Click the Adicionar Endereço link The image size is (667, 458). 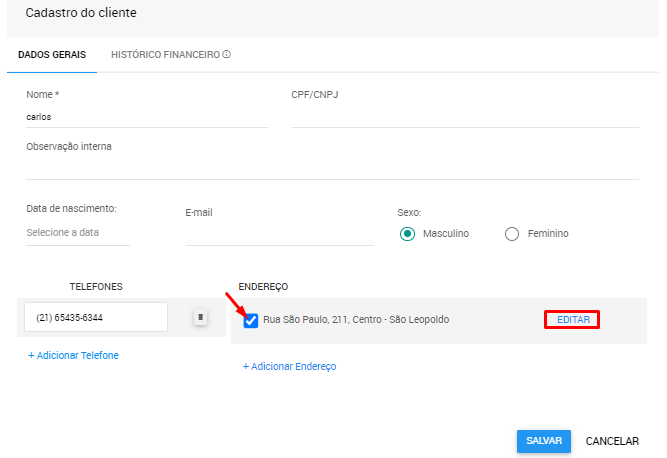[289, 366]
